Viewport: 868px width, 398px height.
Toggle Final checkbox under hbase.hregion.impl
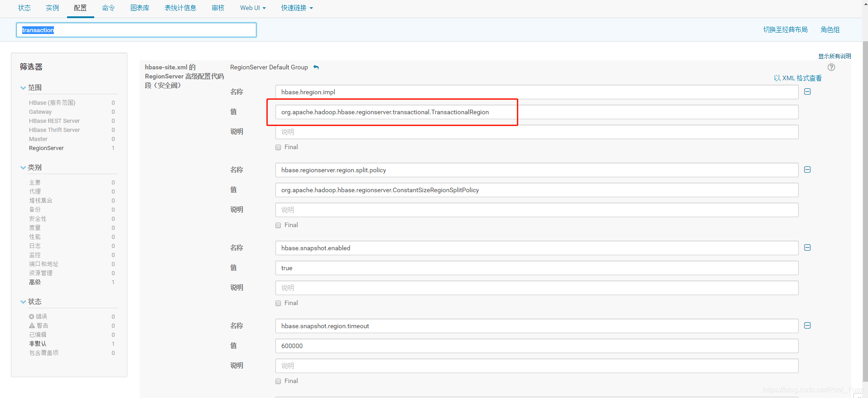(278, 147)
